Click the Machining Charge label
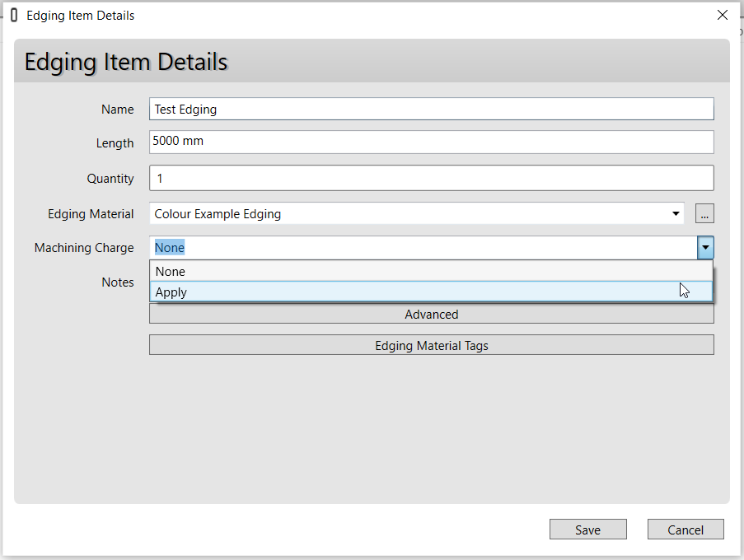Viewport: 744px width, 560px height. click(x=84, y=248)
